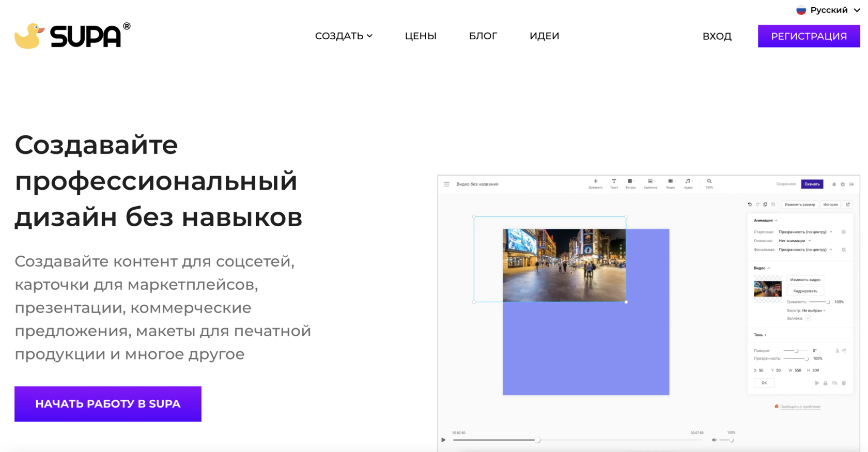Click the video image on canvas
This screenshot has width=868, height=452.
click(564, 265)
